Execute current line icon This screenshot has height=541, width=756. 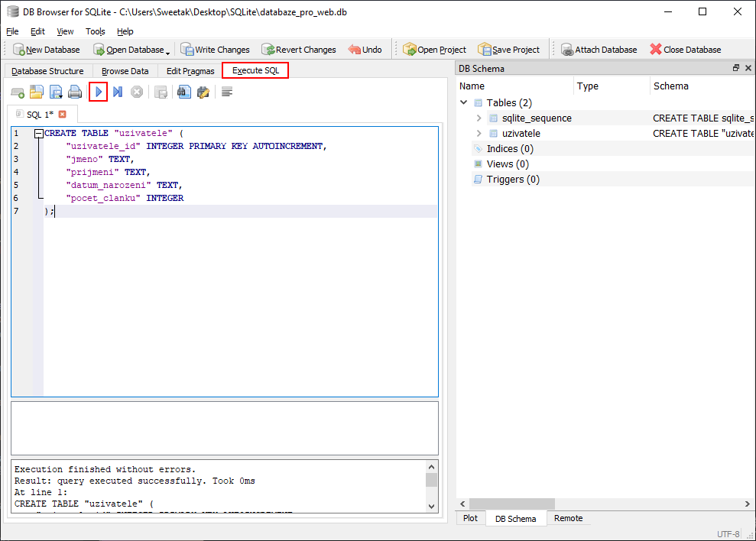pos(118,92)
